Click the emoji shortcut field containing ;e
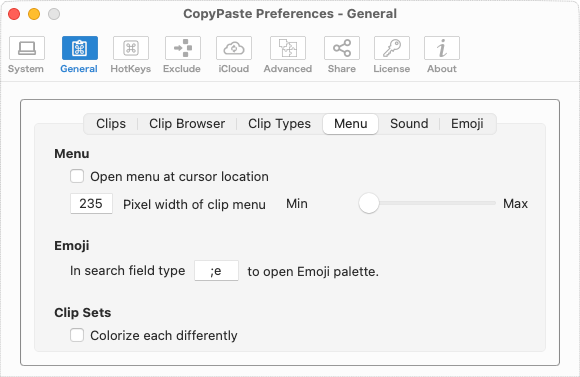Image resolution: width=580 pixels, height=377 pixels. [216, 271]
